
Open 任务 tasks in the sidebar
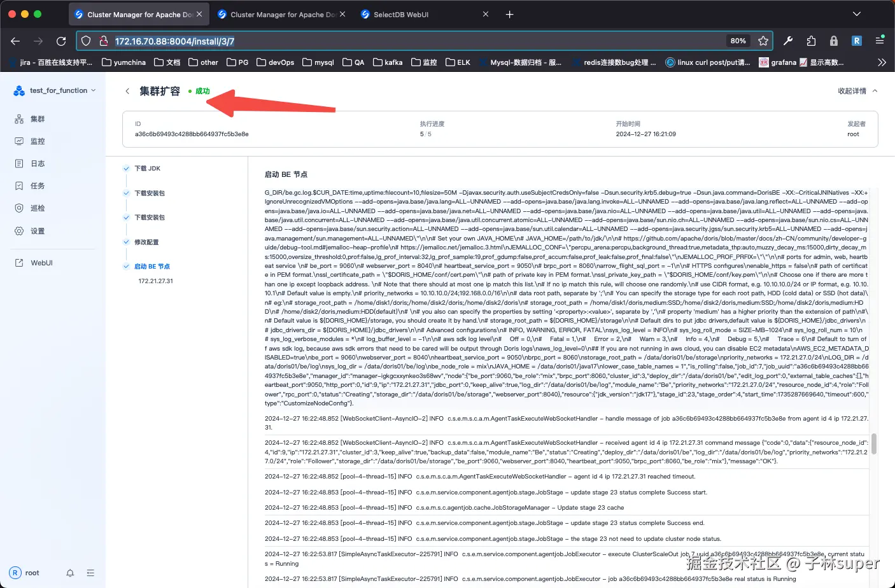point(38,186)
